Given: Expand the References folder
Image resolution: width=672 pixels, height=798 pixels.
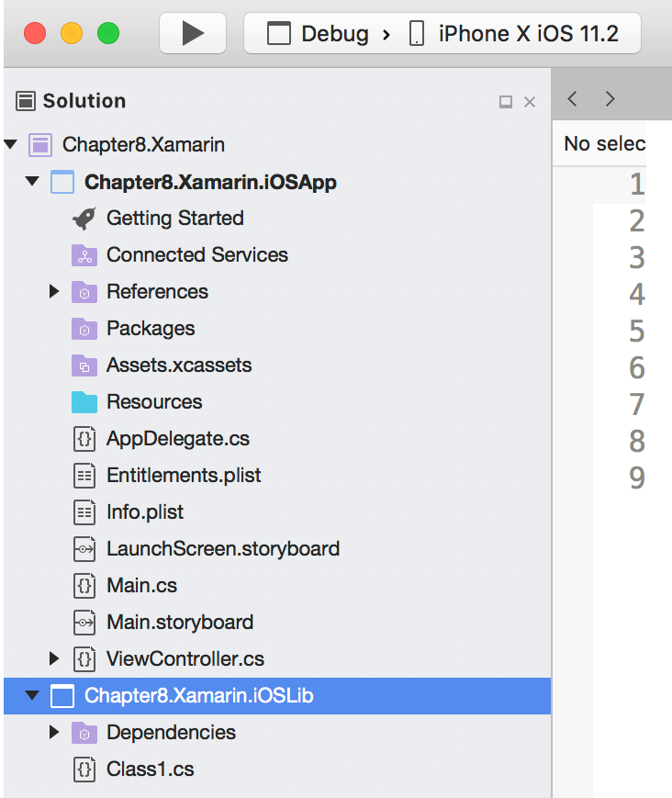Looking at the screenshot, I should [x=54, y=292].
